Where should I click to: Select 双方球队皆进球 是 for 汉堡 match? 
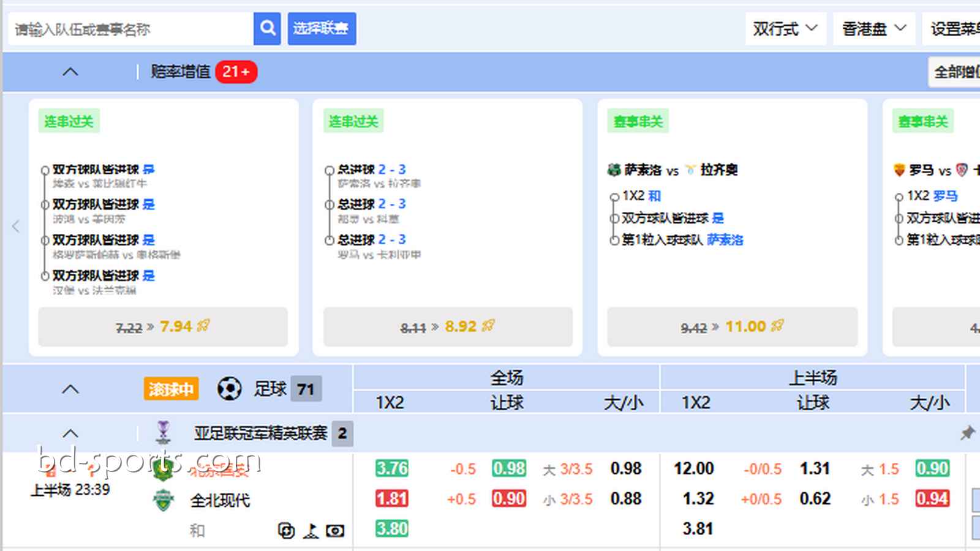(x=104, y=275)
